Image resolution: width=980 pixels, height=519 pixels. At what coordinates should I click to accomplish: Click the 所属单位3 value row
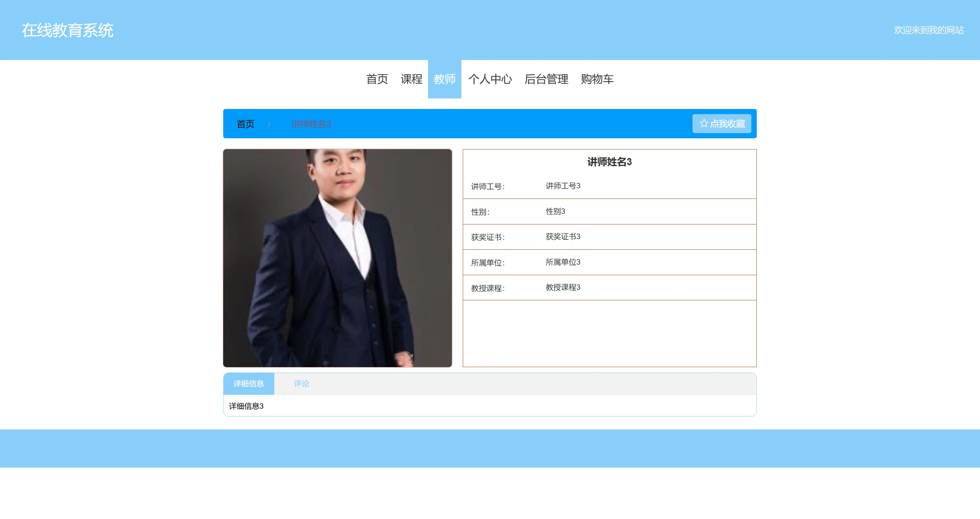tap(563, 262)
